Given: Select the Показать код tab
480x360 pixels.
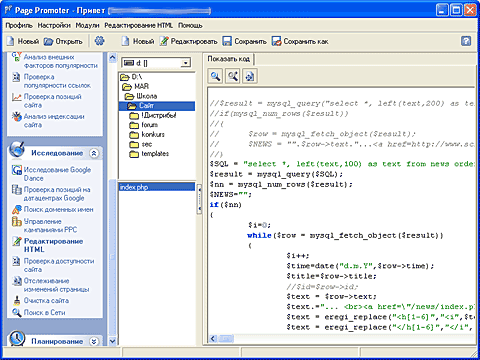Looking at the screenshot, I should pos(229,59).
